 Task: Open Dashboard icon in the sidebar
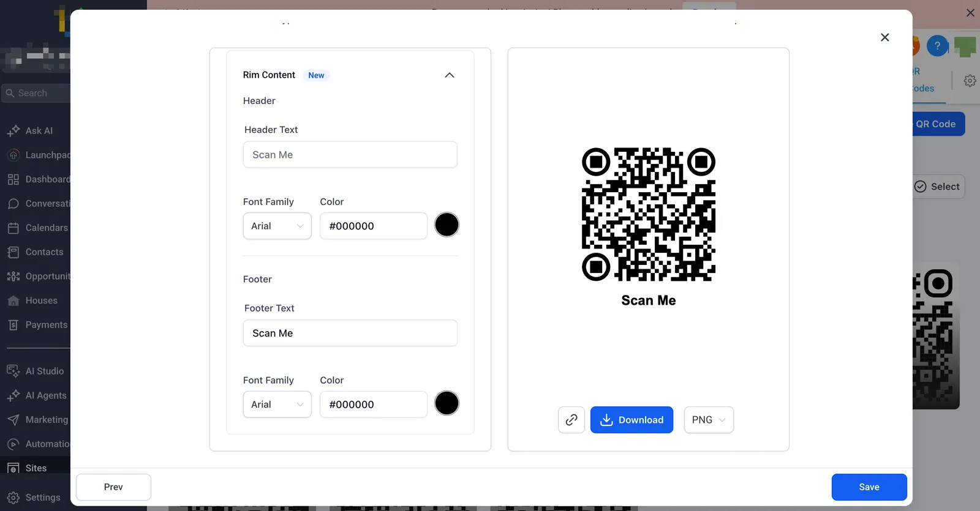[x=13, y=179]
